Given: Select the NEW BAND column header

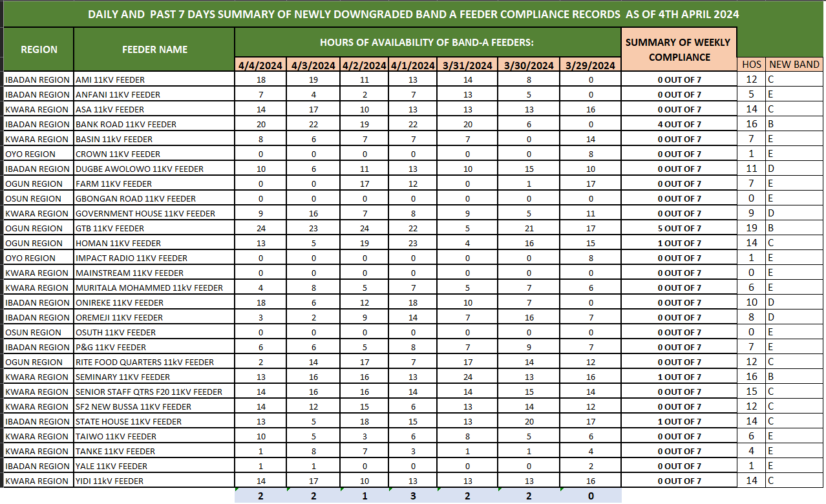Looking at the screenshot, I should (x=794, y=65).
